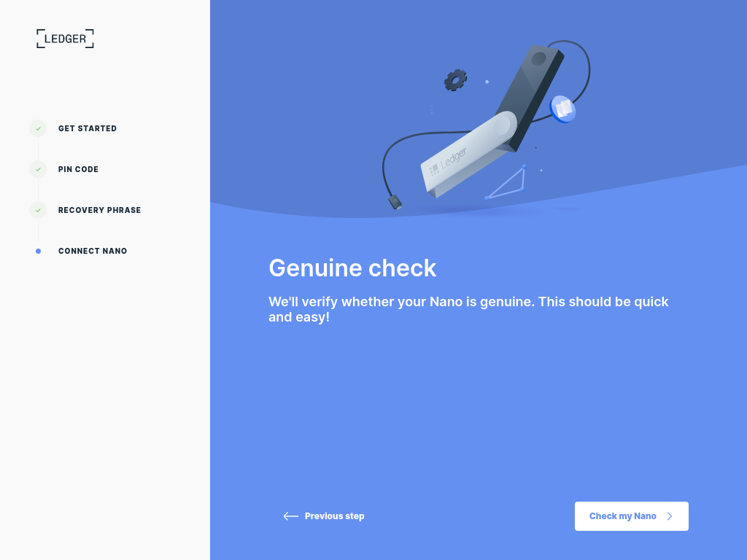Click the chevron inside Check my Nano
The image size is (747, 560).
coord(670,516)
